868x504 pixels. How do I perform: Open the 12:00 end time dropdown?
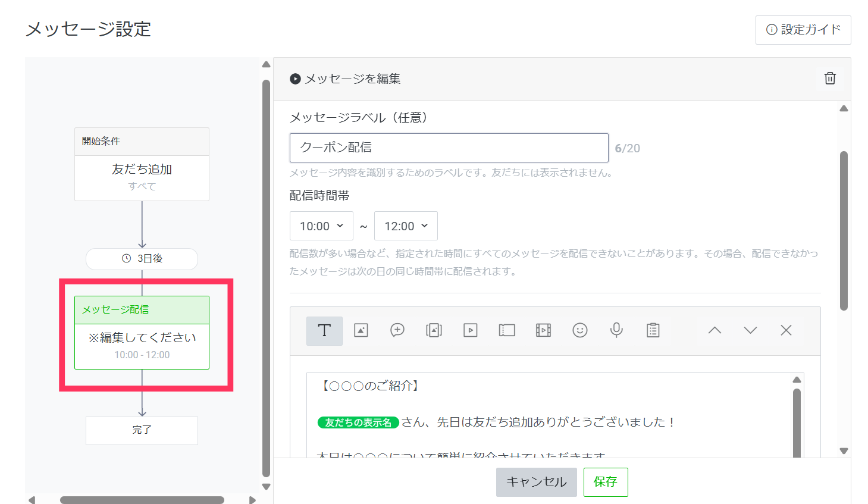coord(406,226)
